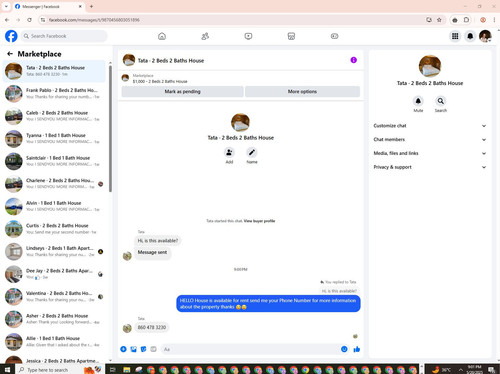Open Curtis - 2 Beds 2 Baths House chat
This screenshot has width=500, height=374.
click(x=54, y=229)
